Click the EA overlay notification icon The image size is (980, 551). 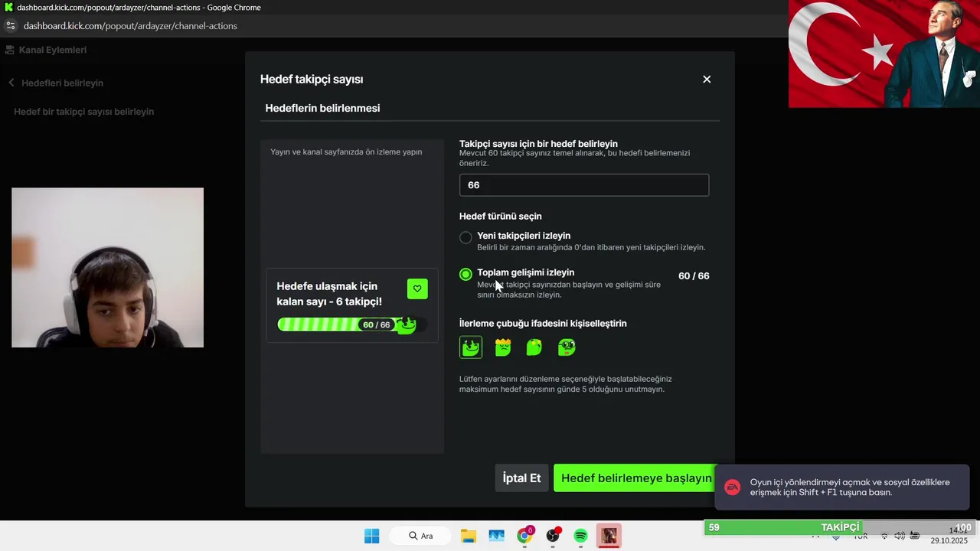pos(733,487)
